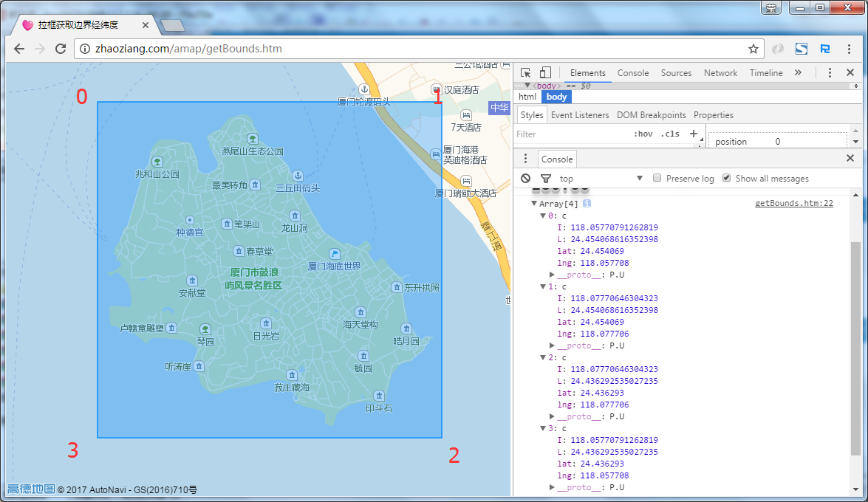Activate the inspect element picker icon
Viewport: 868px width, 502px height.
(525, 72)
